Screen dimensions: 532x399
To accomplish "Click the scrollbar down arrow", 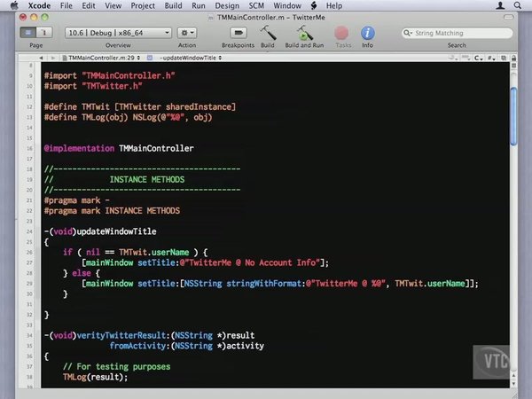I will [x=513, y=383].
